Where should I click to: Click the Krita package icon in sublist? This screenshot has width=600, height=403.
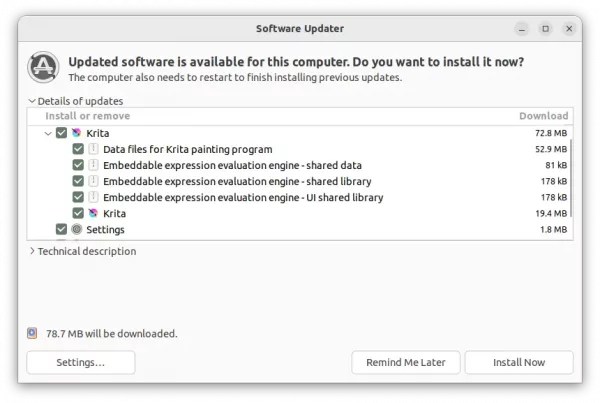[93, 213]
